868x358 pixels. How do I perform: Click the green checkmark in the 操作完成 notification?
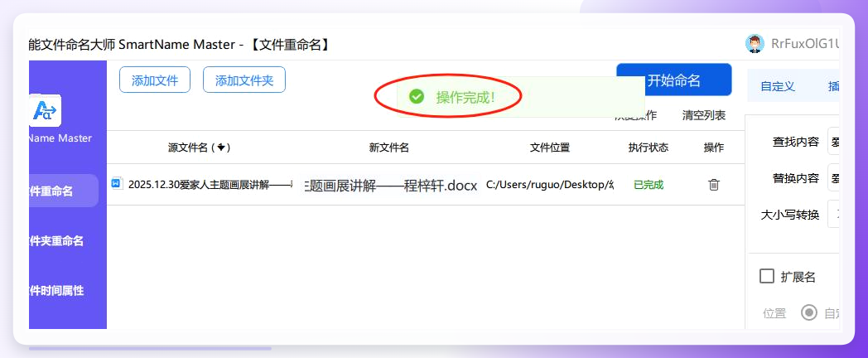click(417, 97)
